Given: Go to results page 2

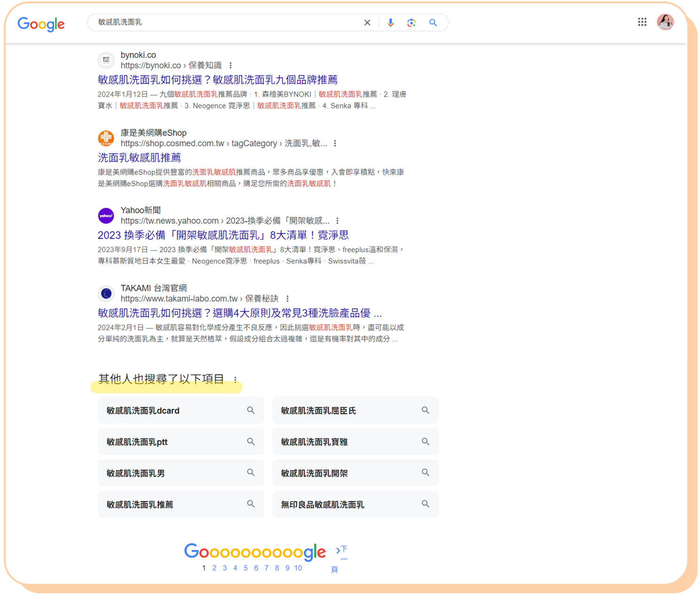Looking at the screenshot, I should click(214, 568).
